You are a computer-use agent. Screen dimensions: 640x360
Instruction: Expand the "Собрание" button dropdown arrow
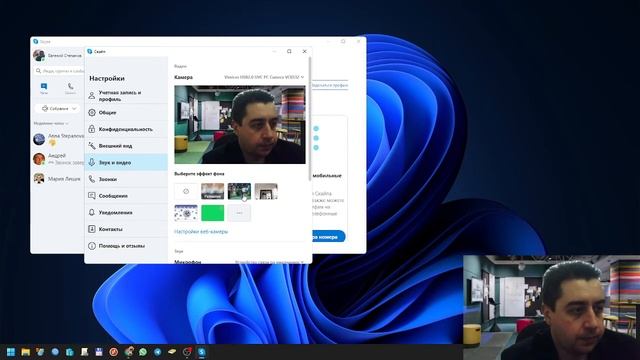coord(74,109)
